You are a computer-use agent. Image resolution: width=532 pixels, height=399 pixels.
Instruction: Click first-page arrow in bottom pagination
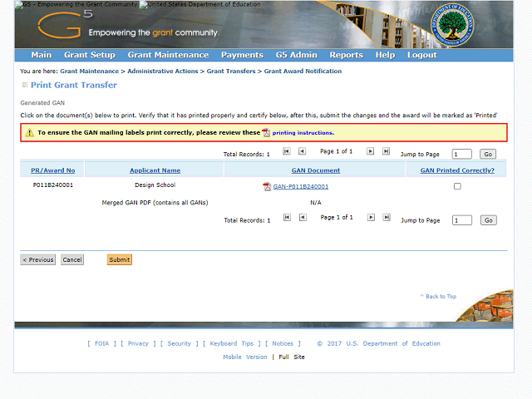(287, 218)
